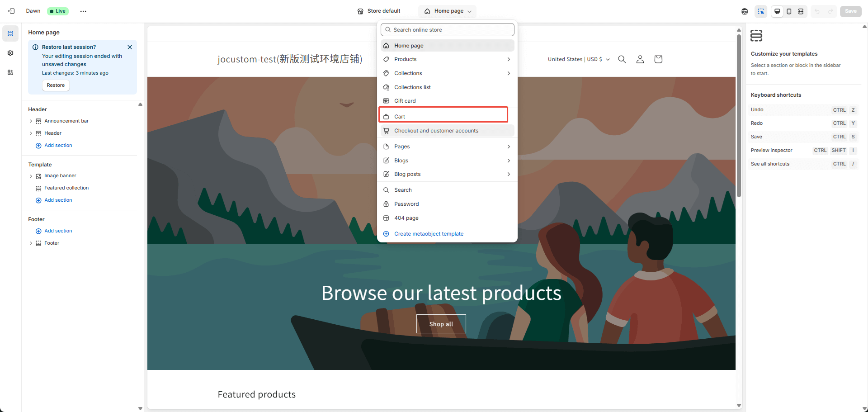Click the storefront cart bag icon
This screenshot has height=412, width=868.
tap(658, 59)
